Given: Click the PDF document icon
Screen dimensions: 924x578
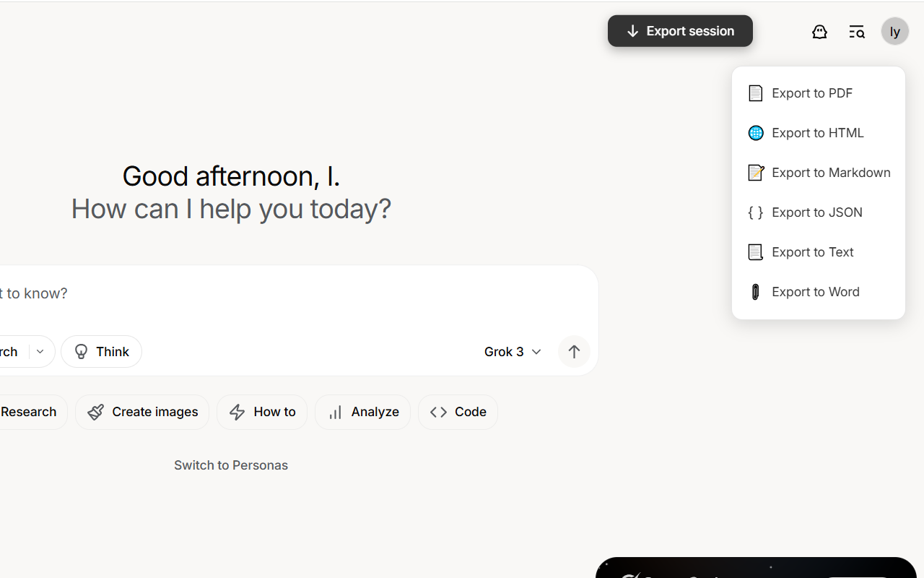Looking at the screenshot, I should (755, 93).
